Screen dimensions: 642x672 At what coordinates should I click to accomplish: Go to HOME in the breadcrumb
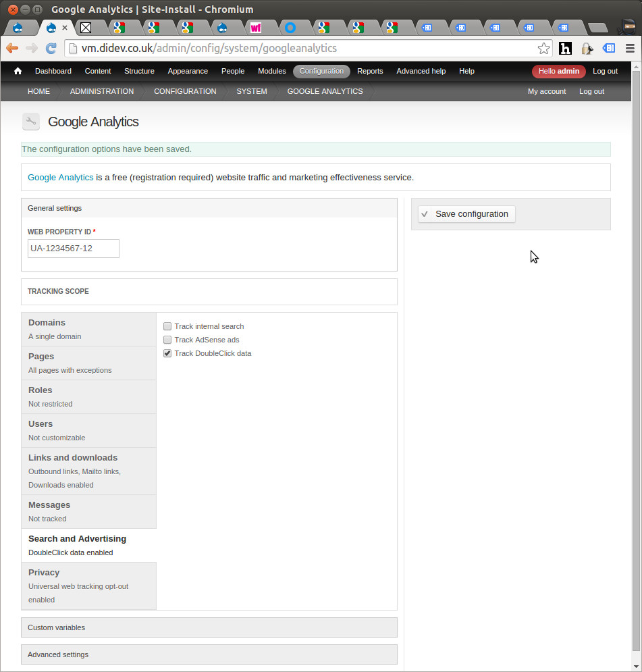pos(39,91)
